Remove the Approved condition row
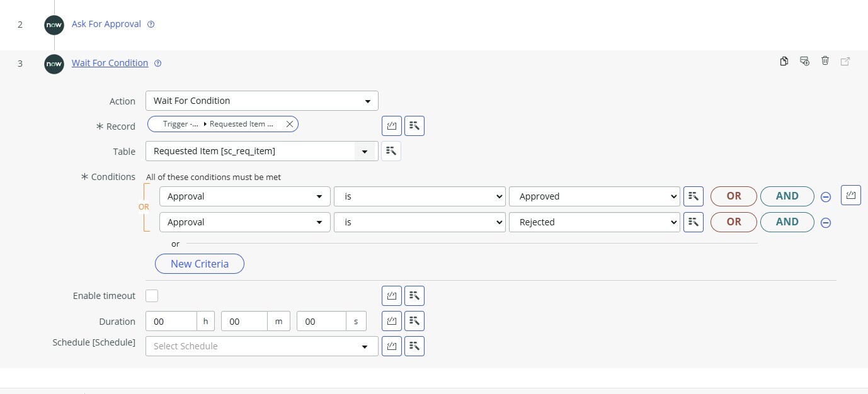 pos(826,196)
